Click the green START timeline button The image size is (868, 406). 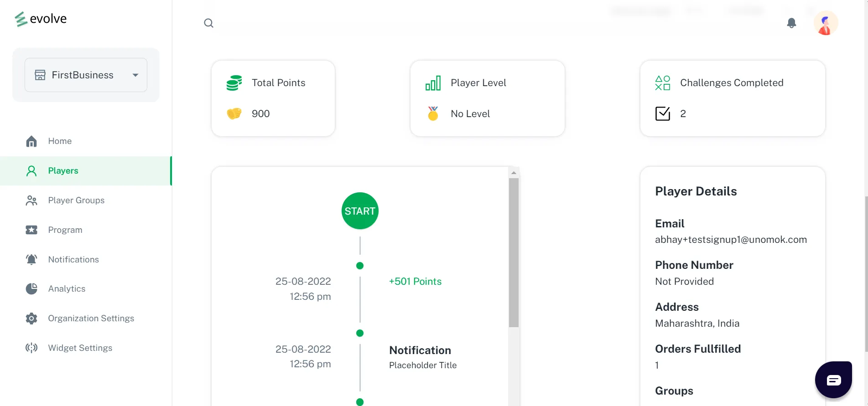[x=360, y=211]
